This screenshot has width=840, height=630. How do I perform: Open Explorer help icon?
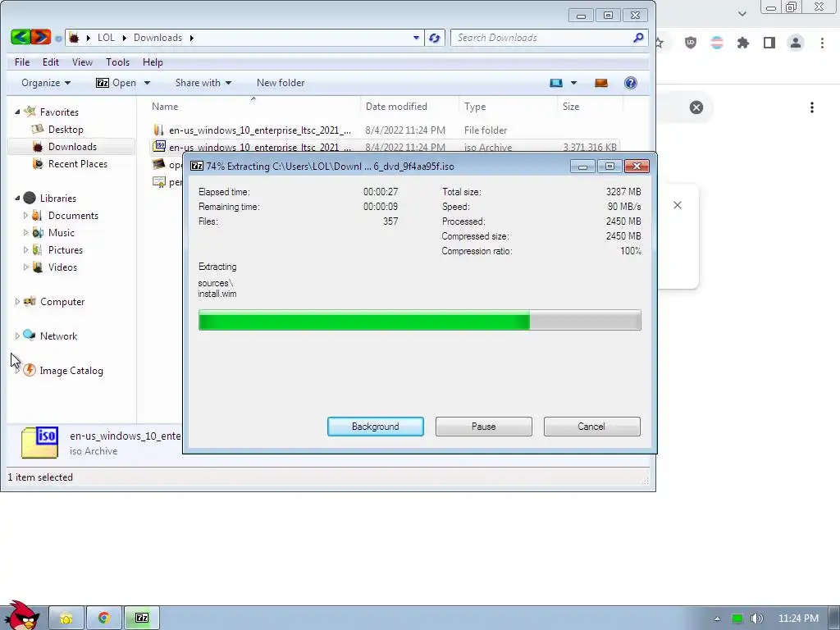click(631, 83)
